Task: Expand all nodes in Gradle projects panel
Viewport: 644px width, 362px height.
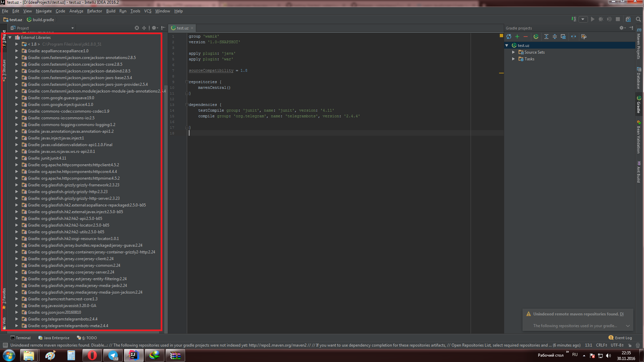Action: tap(546, 37)
